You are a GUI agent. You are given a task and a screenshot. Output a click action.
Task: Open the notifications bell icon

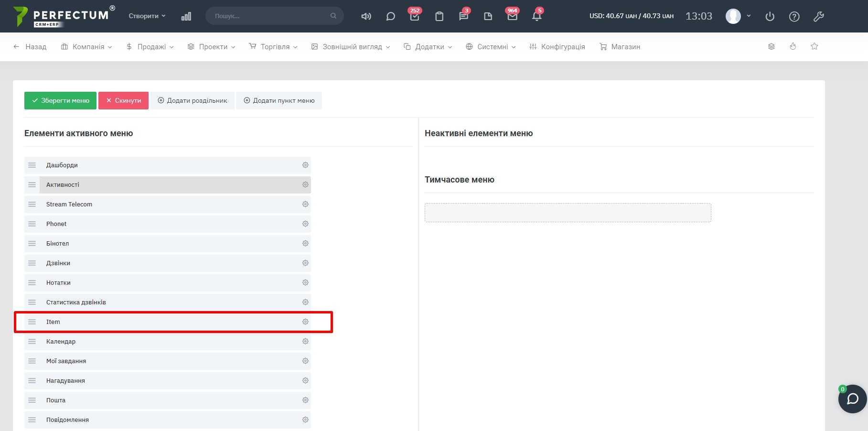point(536,16)
